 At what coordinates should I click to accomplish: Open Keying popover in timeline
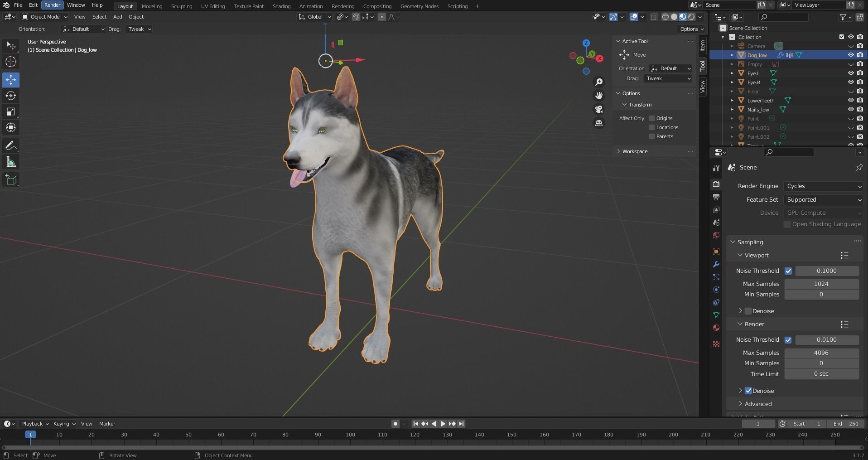coord(64,424)
